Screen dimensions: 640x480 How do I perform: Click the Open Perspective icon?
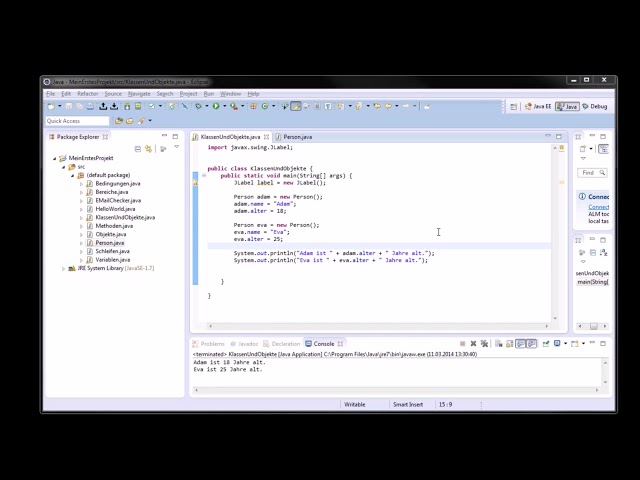[x=513, y=107]
